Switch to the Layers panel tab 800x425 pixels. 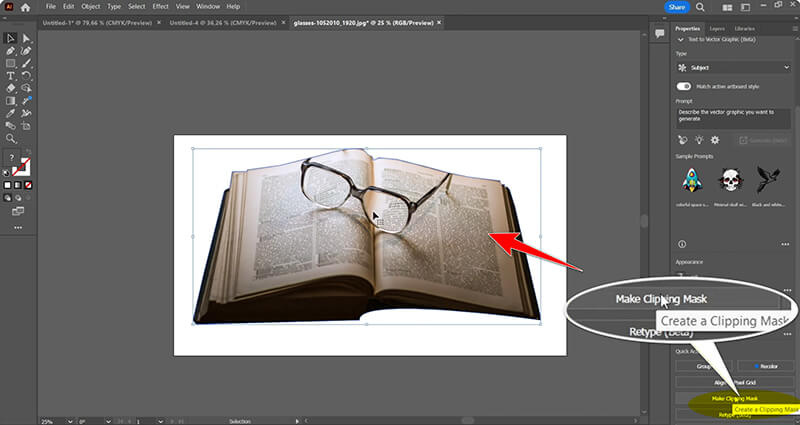tap(718, 29)
